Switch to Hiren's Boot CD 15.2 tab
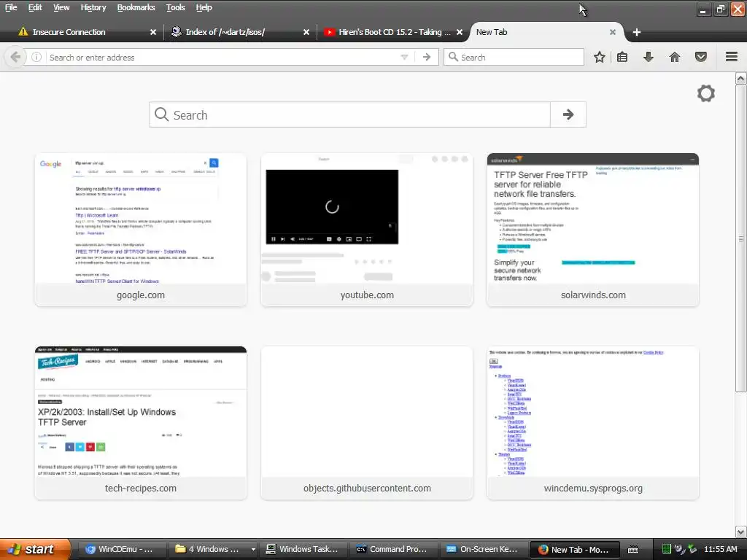 click(391, 32)
